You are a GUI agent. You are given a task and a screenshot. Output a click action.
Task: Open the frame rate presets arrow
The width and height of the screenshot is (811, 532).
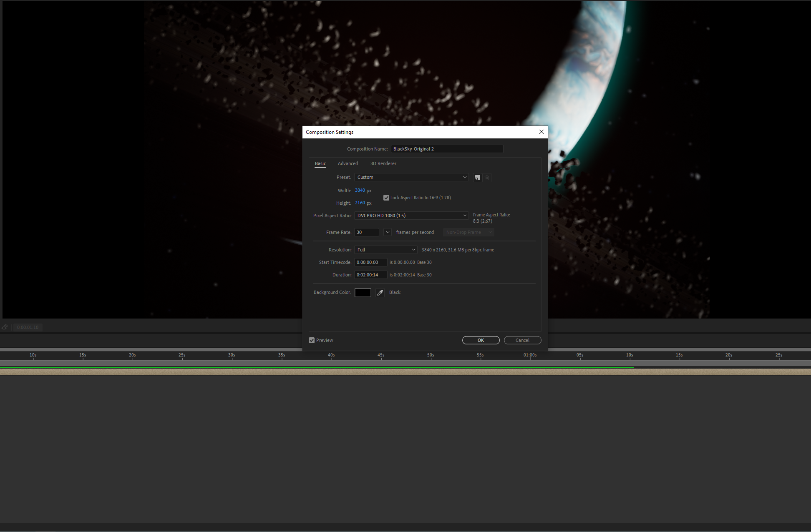click(x=388, y=232)
